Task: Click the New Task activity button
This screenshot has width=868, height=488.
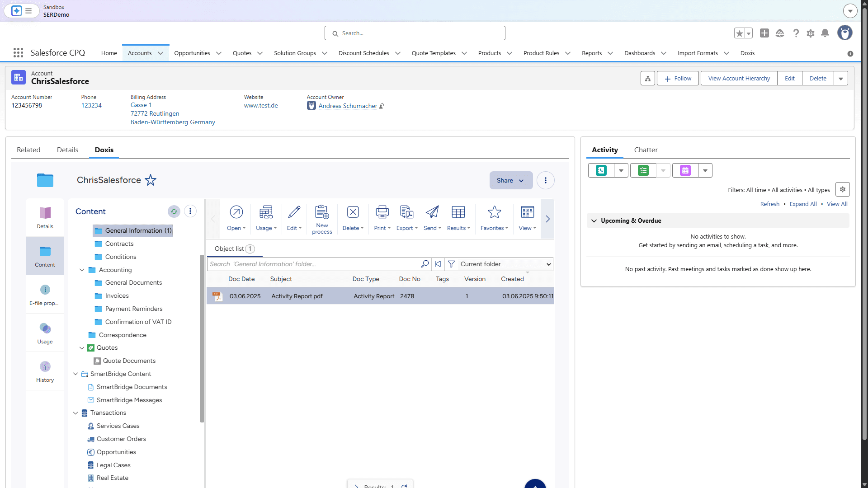Action: click(643, 170)
